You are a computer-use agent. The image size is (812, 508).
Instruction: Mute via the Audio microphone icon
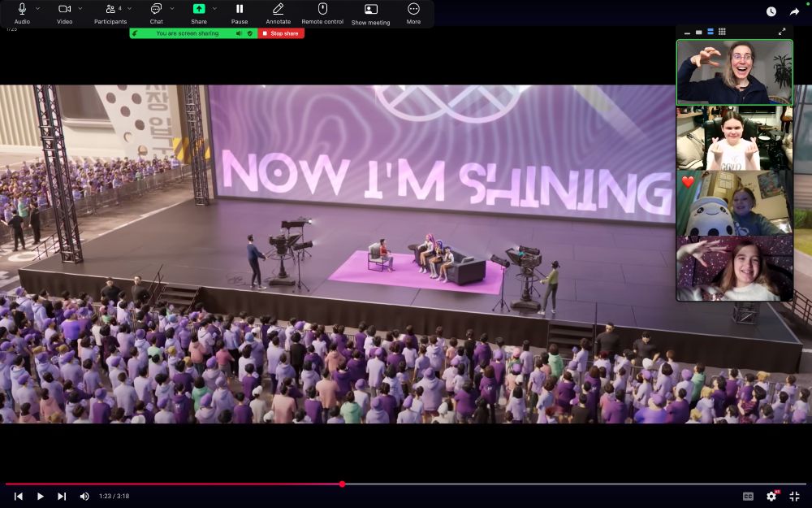point(22,9)
